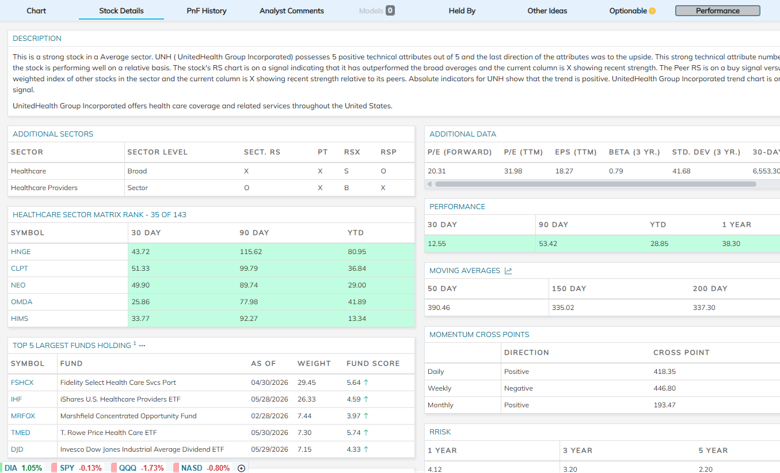The image size is (780, 473).
Task: Click the NASD ticker showing -0.80%
Action: pos(205,468)
